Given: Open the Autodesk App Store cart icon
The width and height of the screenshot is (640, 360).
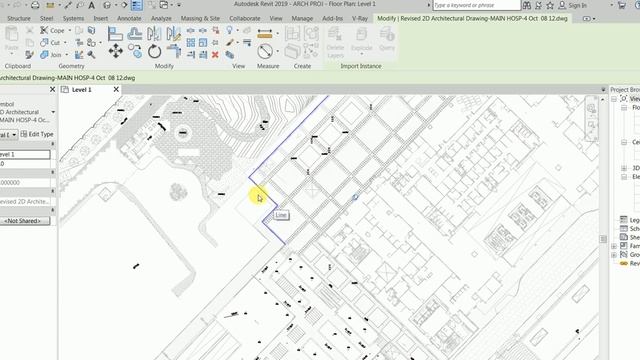Looking at the screenshot, I should [x=622, y=5].
